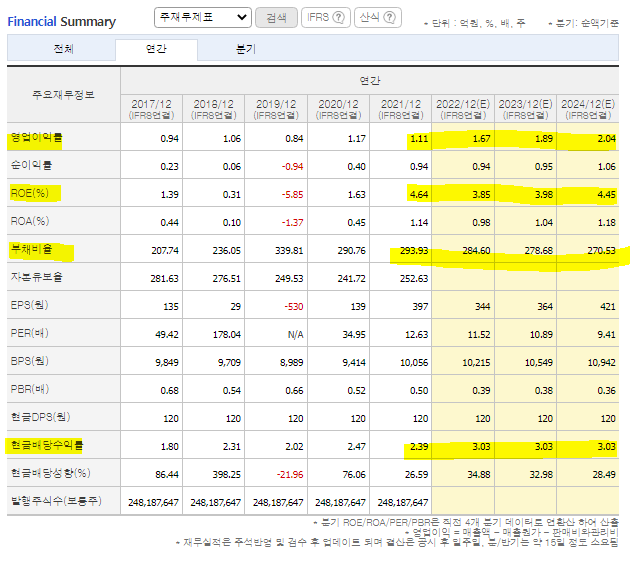Open the 산식 help question-mark button
Screen dimensions: 630x562
coord(378,17)
